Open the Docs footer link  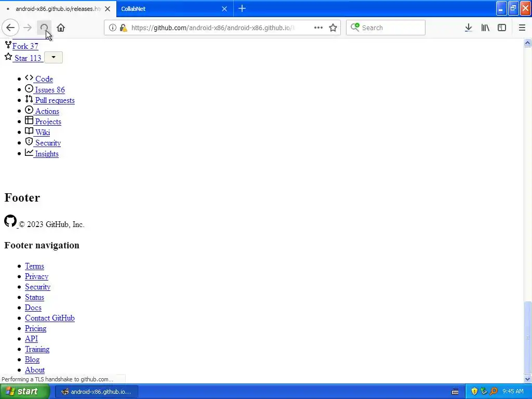tap(33, 308)
